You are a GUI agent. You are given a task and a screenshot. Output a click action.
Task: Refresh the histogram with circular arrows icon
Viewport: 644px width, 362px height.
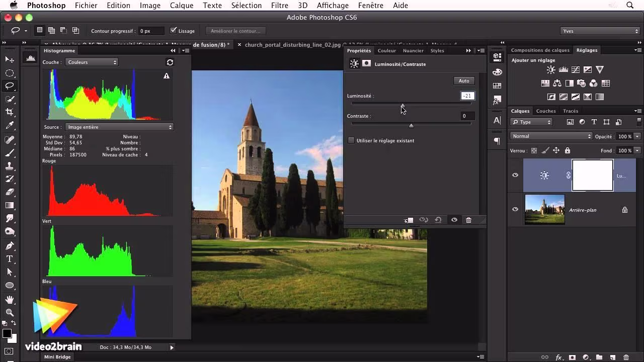coord(170,62)
